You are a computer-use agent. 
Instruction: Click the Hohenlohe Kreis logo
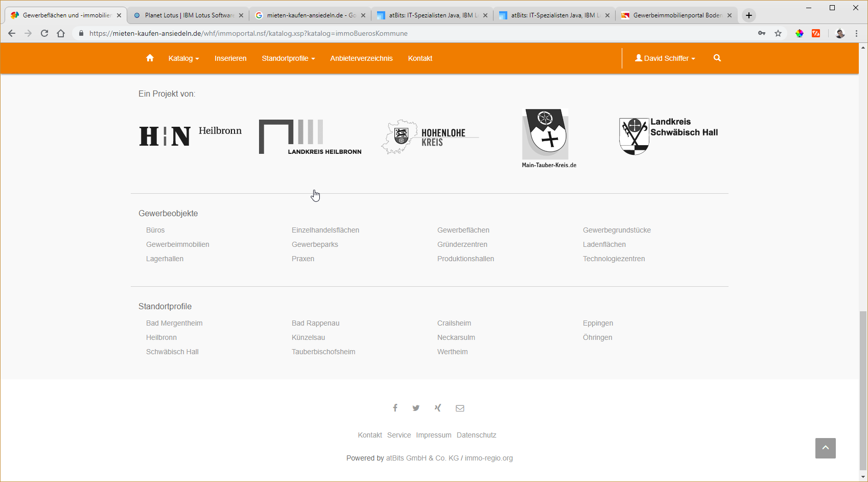(x=430, y=137)
